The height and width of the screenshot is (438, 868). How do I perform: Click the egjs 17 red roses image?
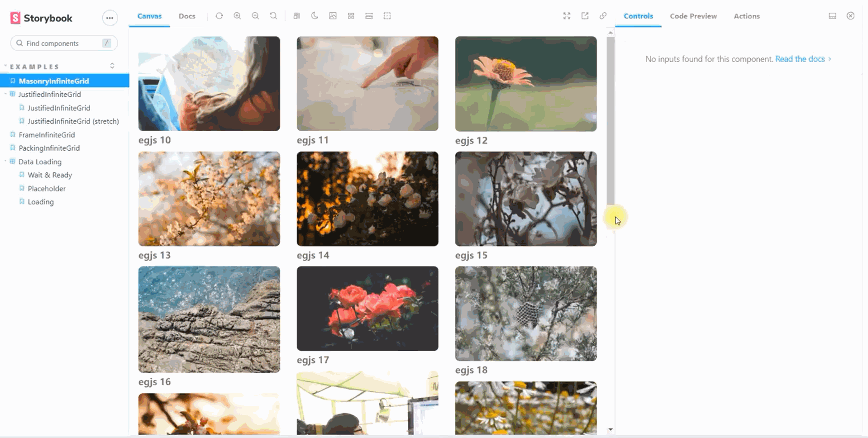(367, 309)
